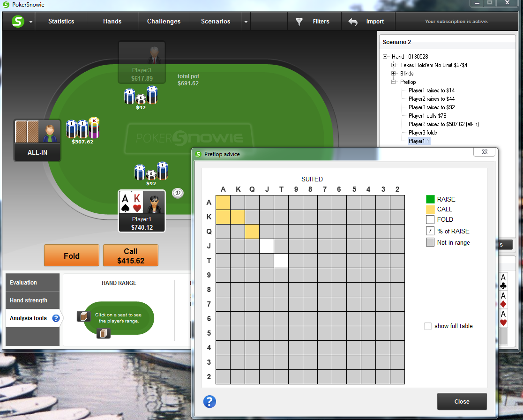
Task: Click the help icon beside Analysis tools
Action: (x=56, y=318)
